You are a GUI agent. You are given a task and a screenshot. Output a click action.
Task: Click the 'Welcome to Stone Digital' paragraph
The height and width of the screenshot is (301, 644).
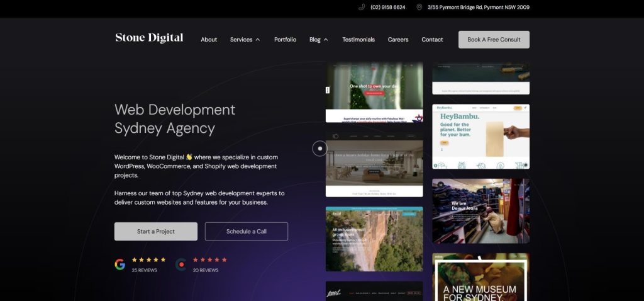tap(196, 166)
